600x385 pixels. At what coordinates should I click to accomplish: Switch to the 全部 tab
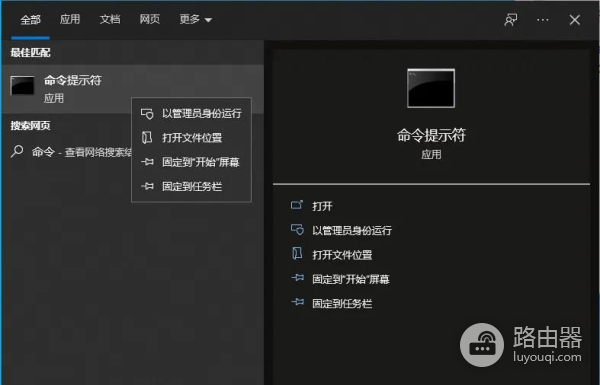(30, 20)
